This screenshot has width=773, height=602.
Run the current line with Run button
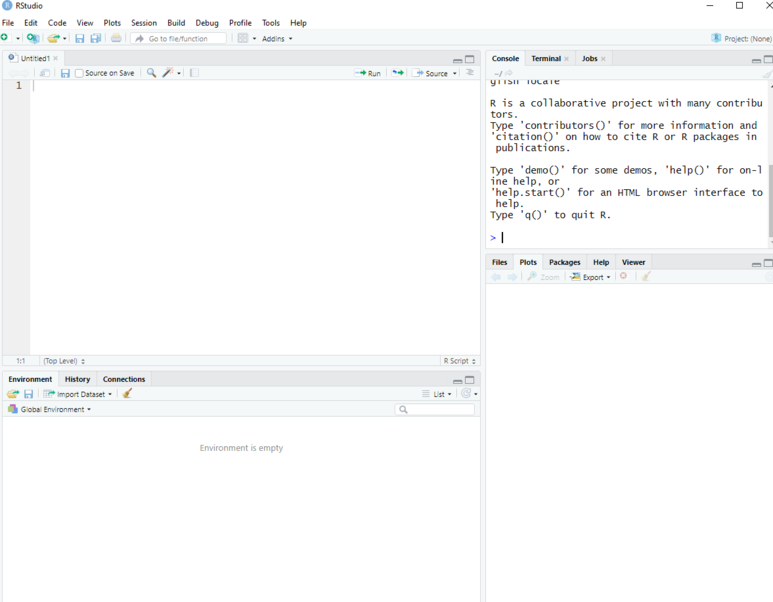click(368, 73)
